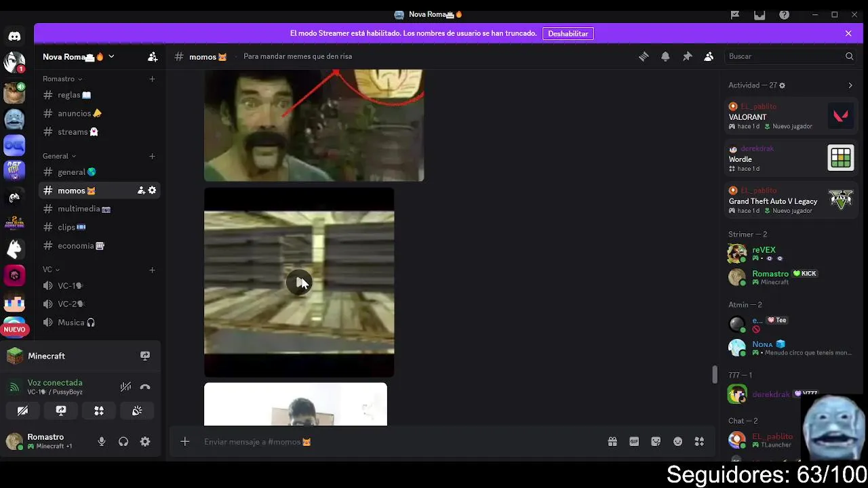Open activities launcher in voice panel
This screenshot has width=868, height=488.
click(x=99, y=411)
